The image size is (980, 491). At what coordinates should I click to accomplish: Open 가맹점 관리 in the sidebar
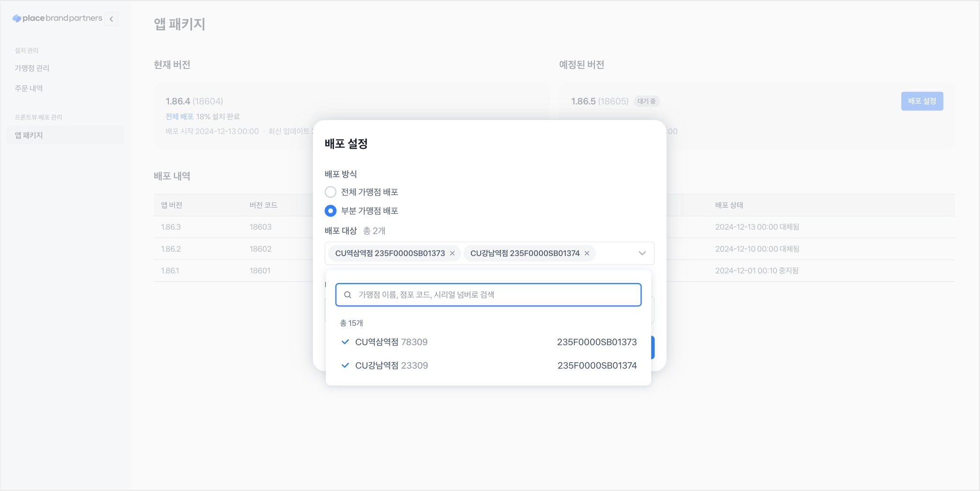point(32,68)
